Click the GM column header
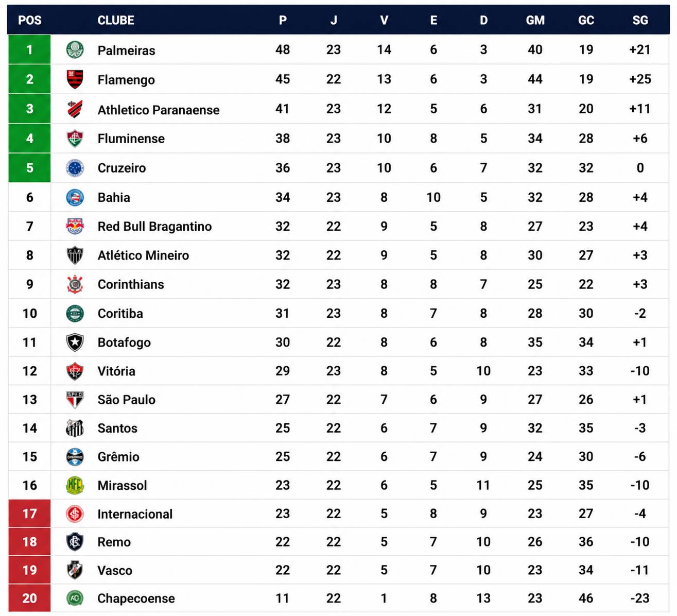This screenshot has height=616, width=677. click(535, 20)
